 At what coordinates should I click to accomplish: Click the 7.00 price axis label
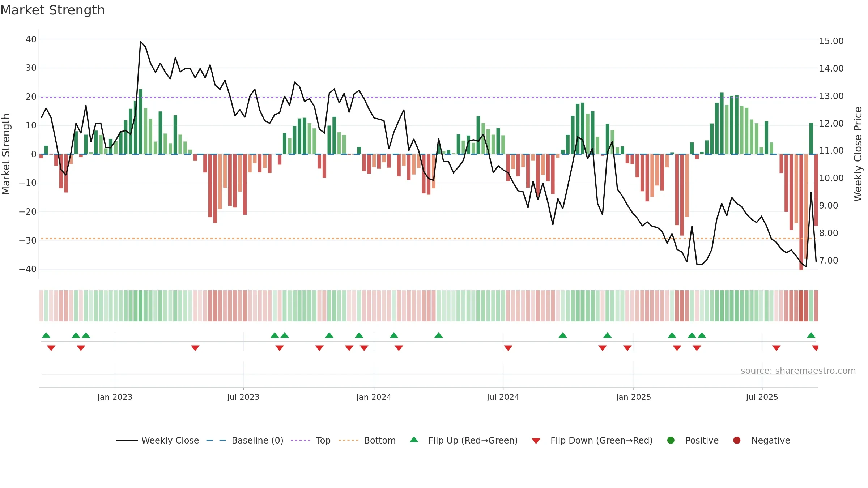829,261
